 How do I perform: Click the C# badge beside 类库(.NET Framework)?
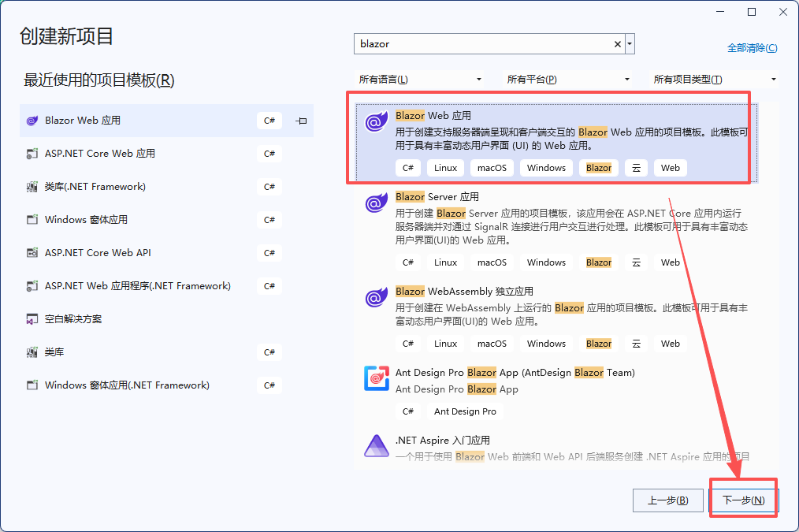click(269, 187)
